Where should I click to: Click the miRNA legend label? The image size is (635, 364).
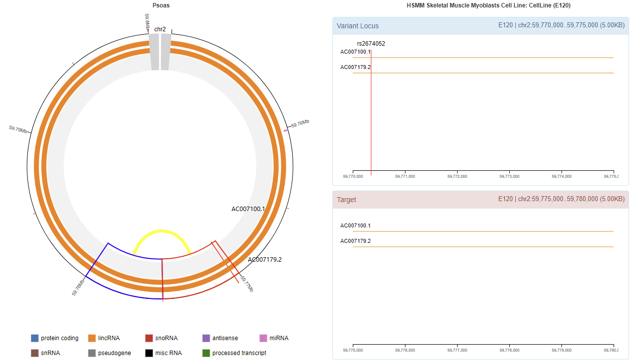279,338
